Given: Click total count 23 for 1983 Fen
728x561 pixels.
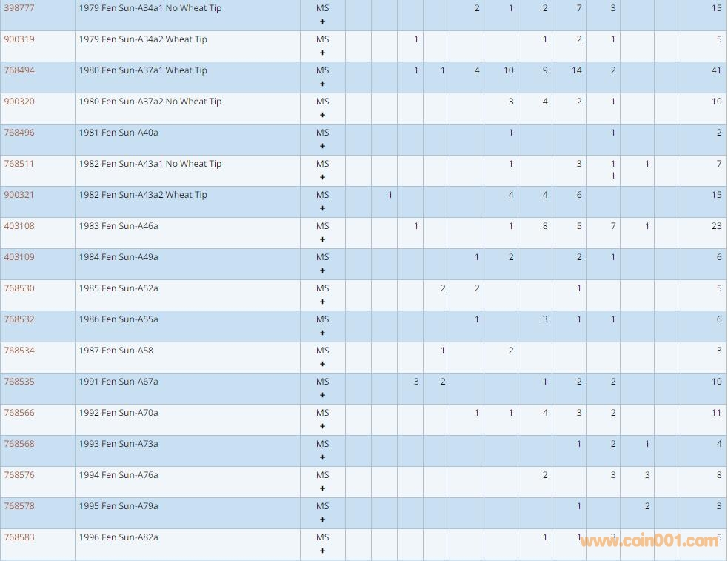Looking at the screenshot, I should click(x=715, y=226).
